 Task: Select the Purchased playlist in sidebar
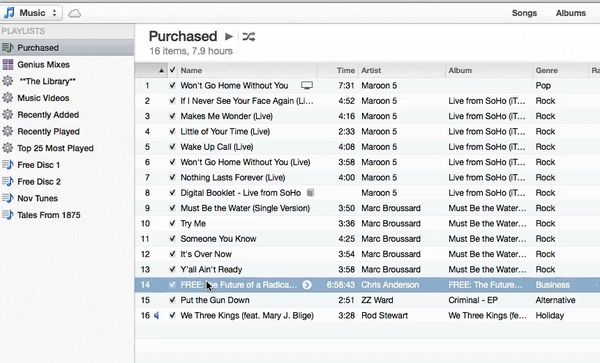67,48
